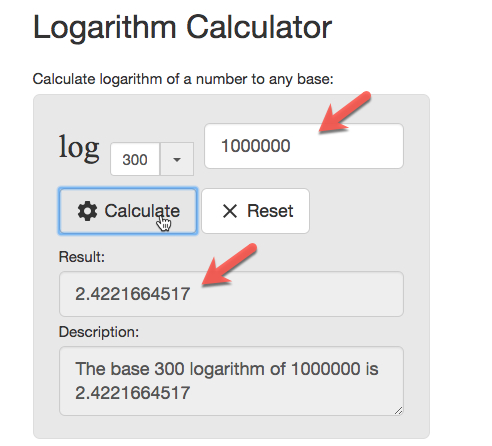Click the base input field showing 300
492x446 pixels.
[x=135, y=159]
